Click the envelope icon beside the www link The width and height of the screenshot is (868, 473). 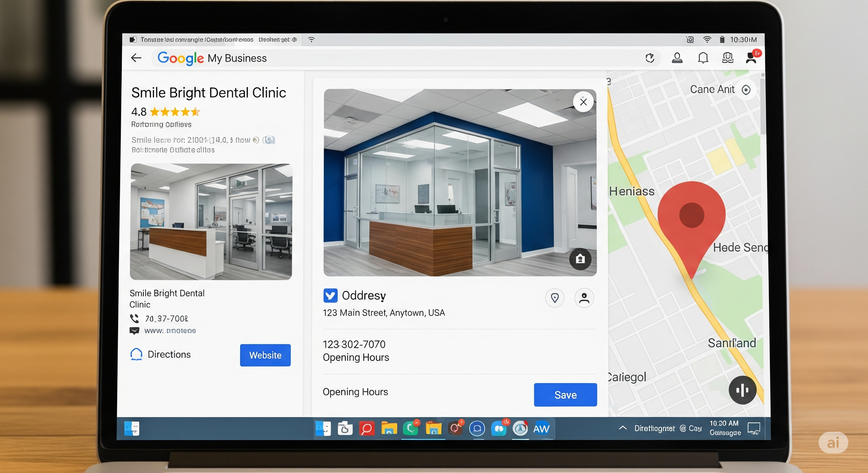pyautogui.click(x=134, y=331)
